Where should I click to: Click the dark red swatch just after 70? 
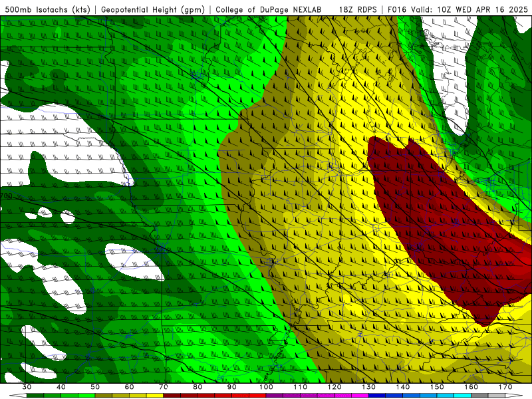tap(172, 395)
